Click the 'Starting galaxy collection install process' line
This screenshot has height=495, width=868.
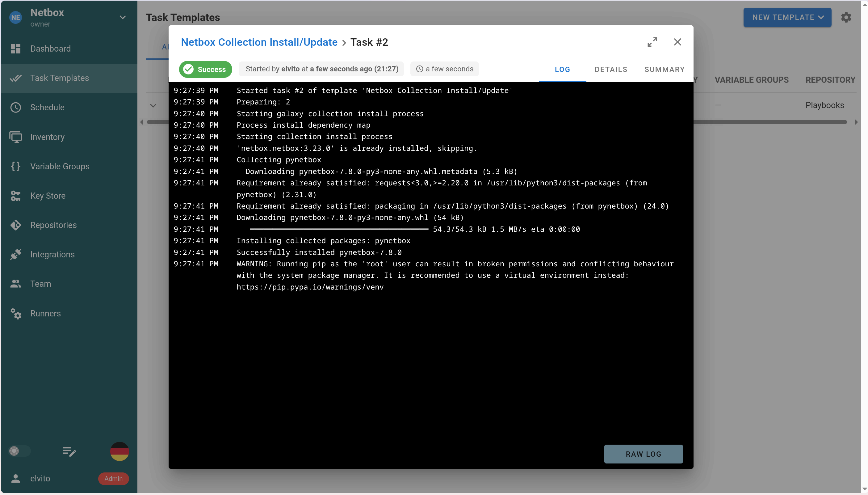point(330,113)
